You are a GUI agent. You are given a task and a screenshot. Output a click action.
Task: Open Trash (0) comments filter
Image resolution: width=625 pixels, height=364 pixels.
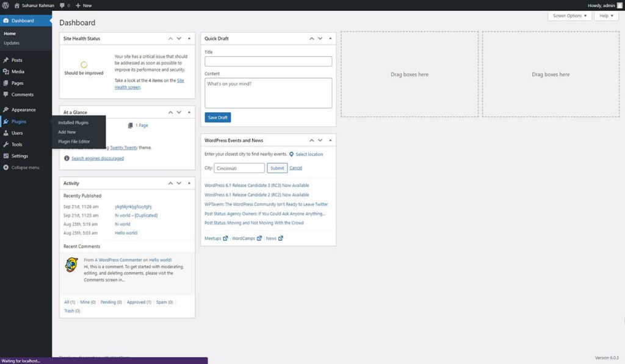(72, 311)
